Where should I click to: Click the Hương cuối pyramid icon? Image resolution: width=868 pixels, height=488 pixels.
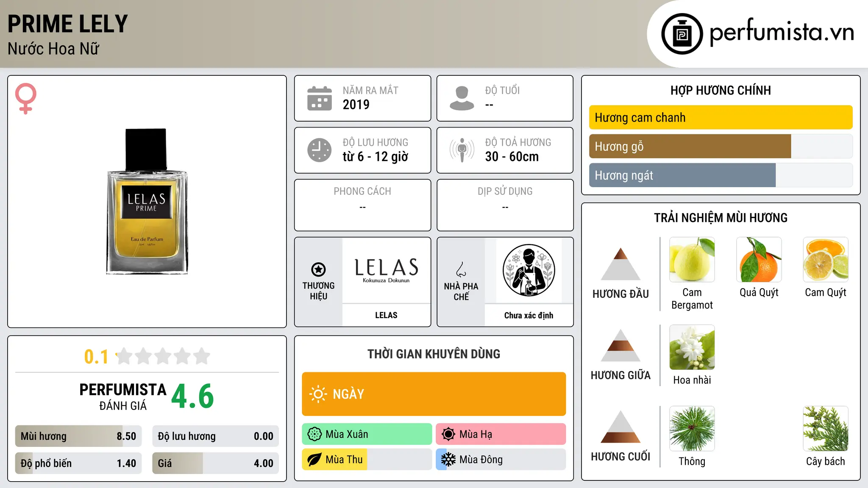click(x=620, y=427)
